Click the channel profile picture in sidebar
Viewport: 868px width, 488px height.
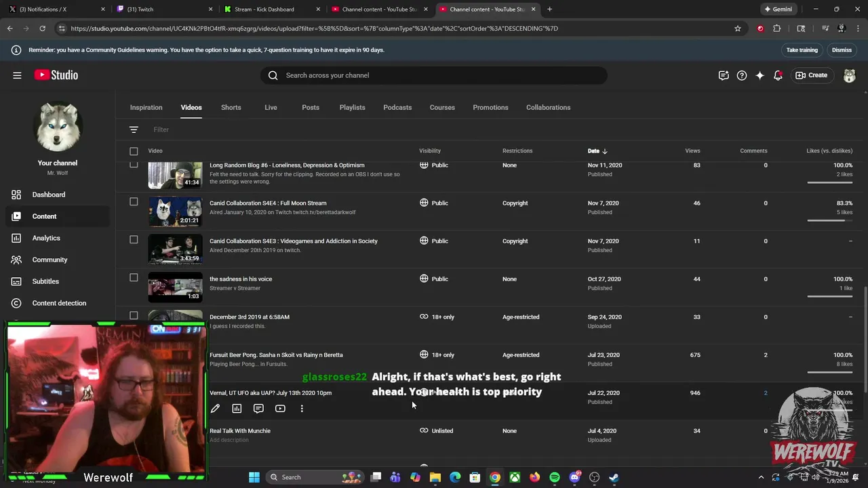point(58,126)
